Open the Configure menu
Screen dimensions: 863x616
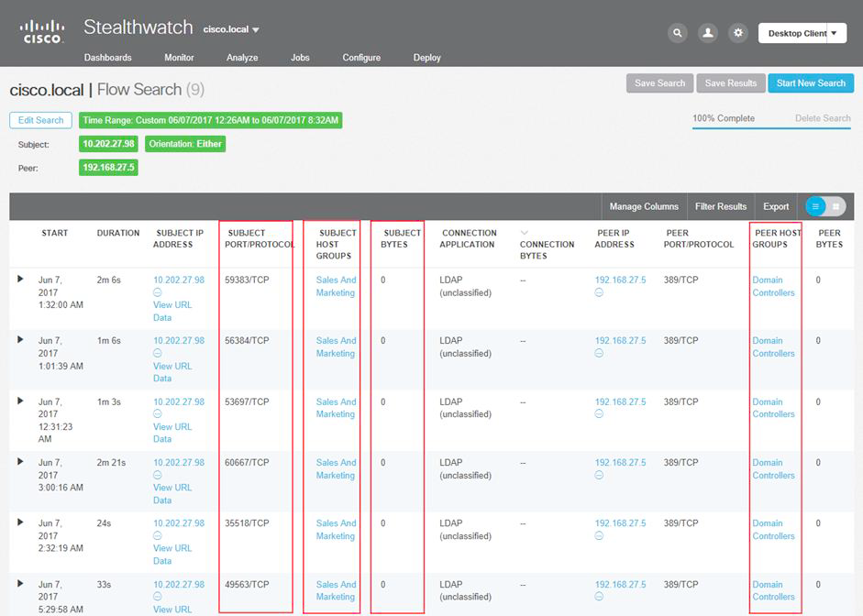[x=361, y=57]
